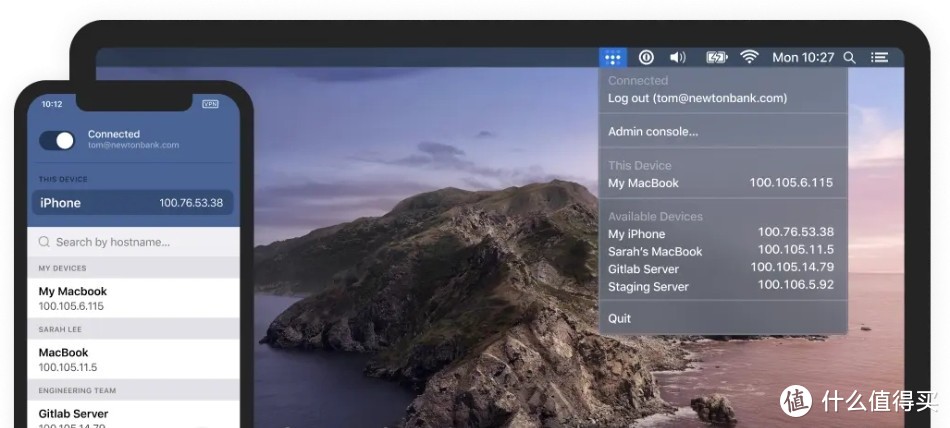Click the Mon 10:27 clock
This screenshot has width=950, height=428.
click(x=803, y=58)
